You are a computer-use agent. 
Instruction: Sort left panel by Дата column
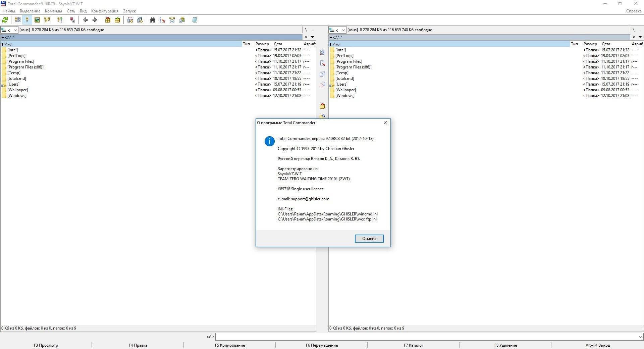point(287,44)
